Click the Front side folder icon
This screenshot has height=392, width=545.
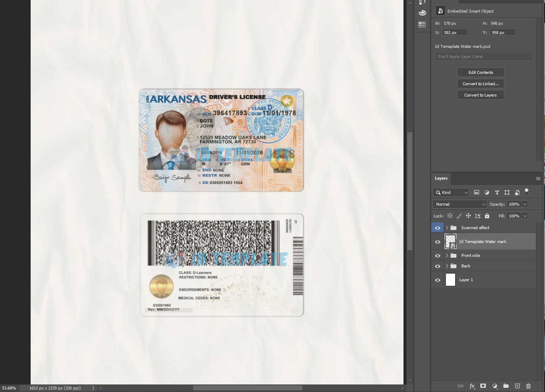[x=453, y=255]
